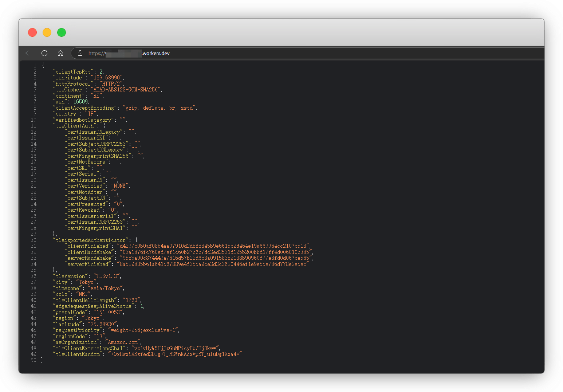Click the postalCode value 151-0053
563x392 pixels.
point(108,312)
